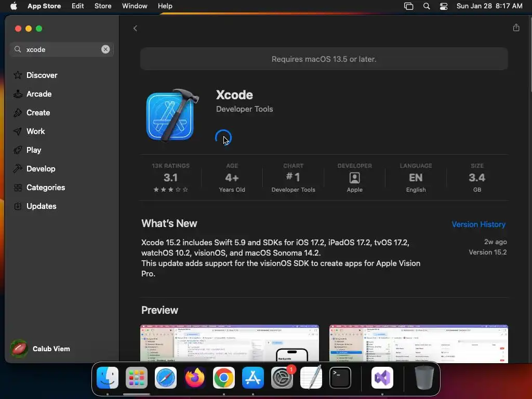
Task: Open the App Store menu
Action: (x=44, y=6)
